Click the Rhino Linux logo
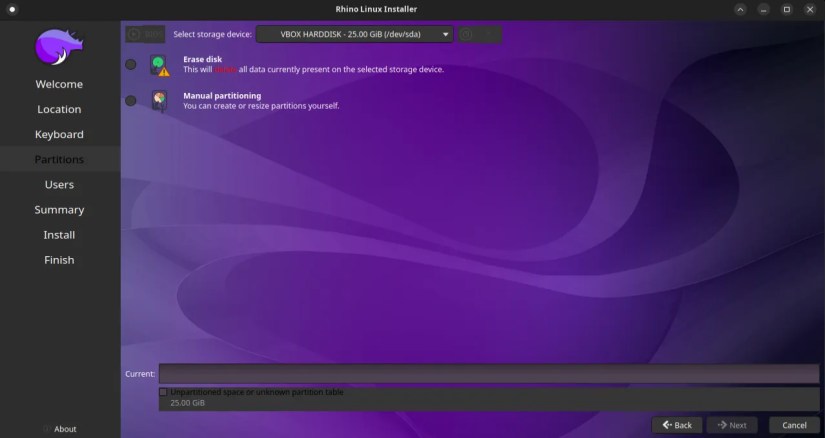Image resolution: width=825 pixels, height=438 pixels. click(x=59, y=47)
